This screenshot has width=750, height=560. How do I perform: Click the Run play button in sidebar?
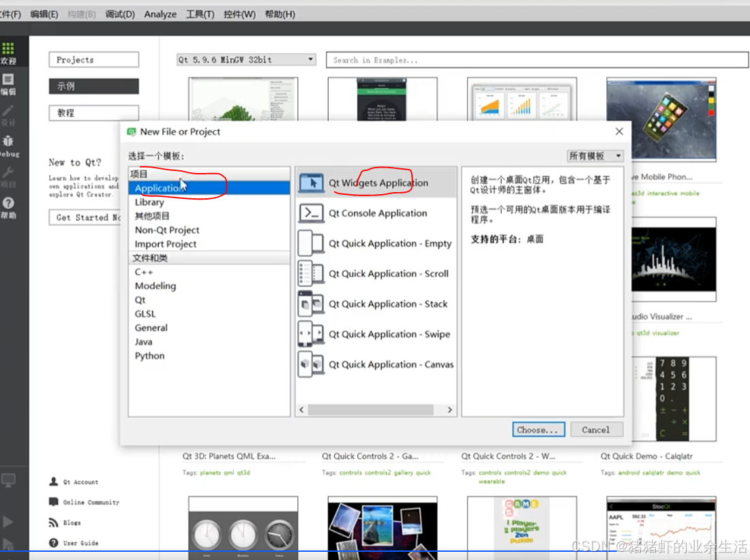[8, 522]
